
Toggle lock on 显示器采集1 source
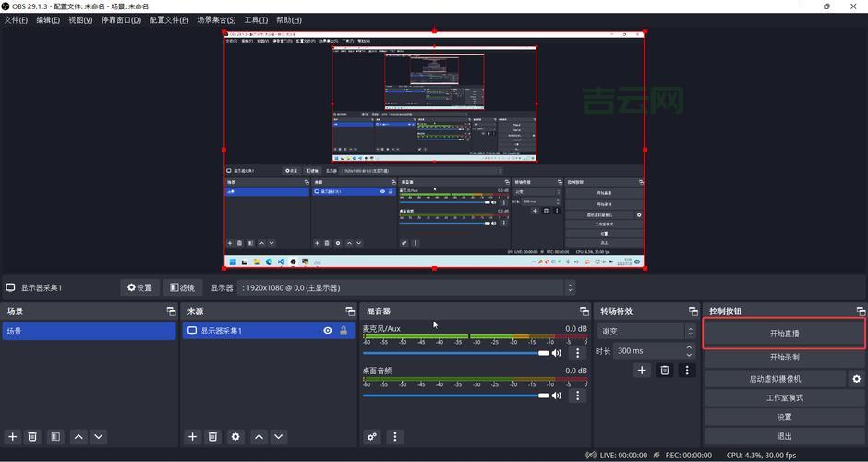(344, 331)
